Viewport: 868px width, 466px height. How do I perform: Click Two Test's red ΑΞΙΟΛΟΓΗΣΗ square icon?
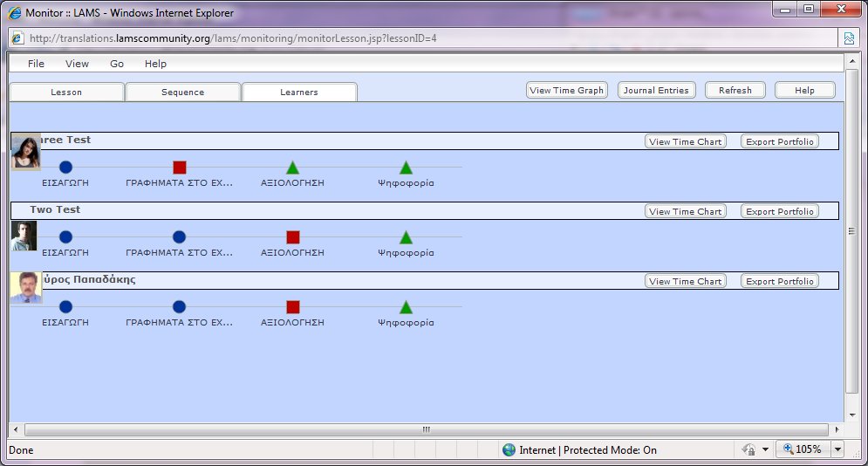coord(292,237)
